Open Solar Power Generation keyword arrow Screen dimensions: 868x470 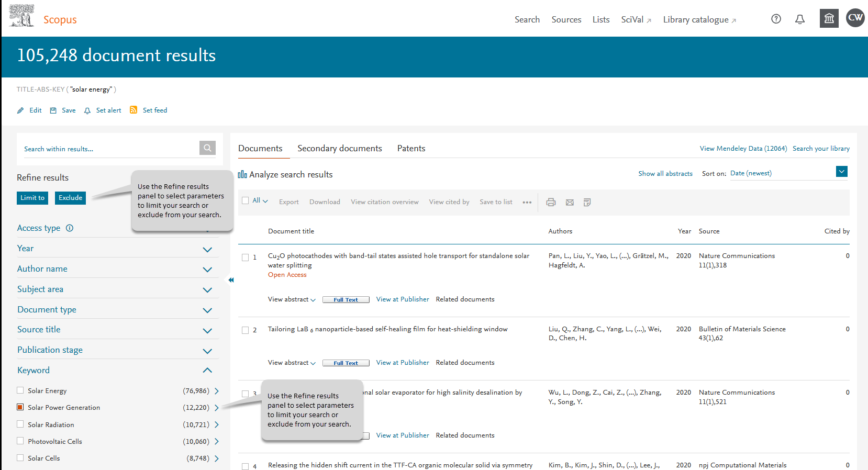coord(217,408)
